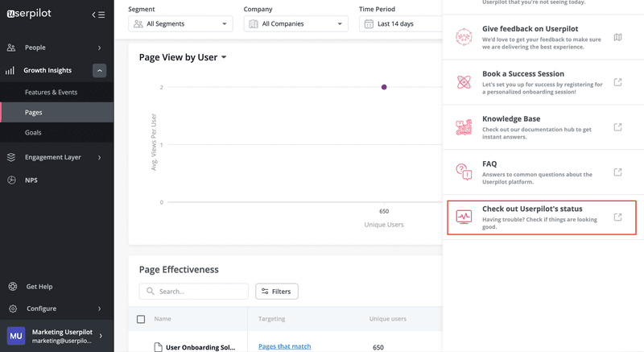Open the Growth Insights menu label
Screen dimensions: 644x352
pos(47,70)
